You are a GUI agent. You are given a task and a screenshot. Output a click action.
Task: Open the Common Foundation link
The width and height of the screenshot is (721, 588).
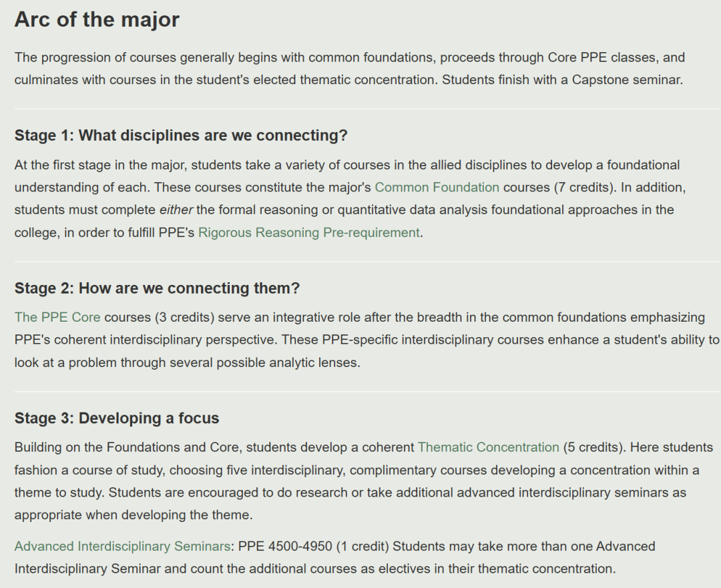pyautogui.click(x=437, y=188)
